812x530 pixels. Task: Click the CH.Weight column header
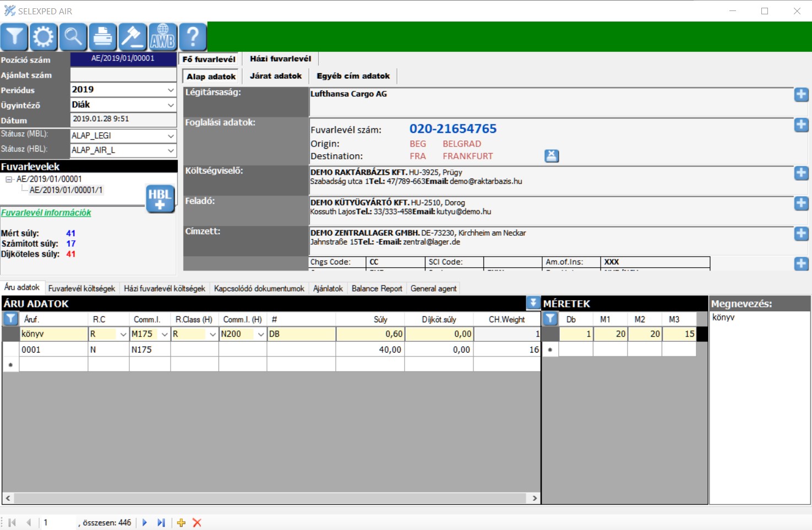(507, 319)
